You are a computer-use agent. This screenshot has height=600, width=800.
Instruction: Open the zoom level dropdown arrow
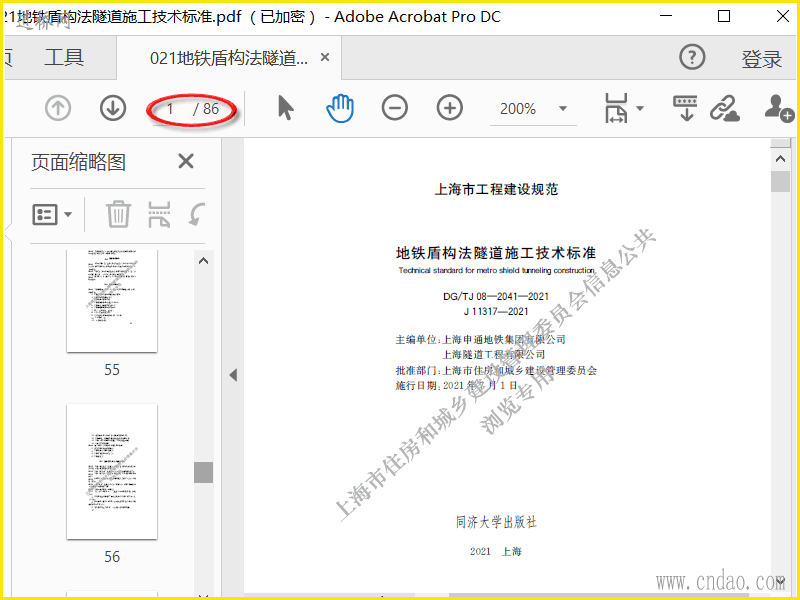563,108
